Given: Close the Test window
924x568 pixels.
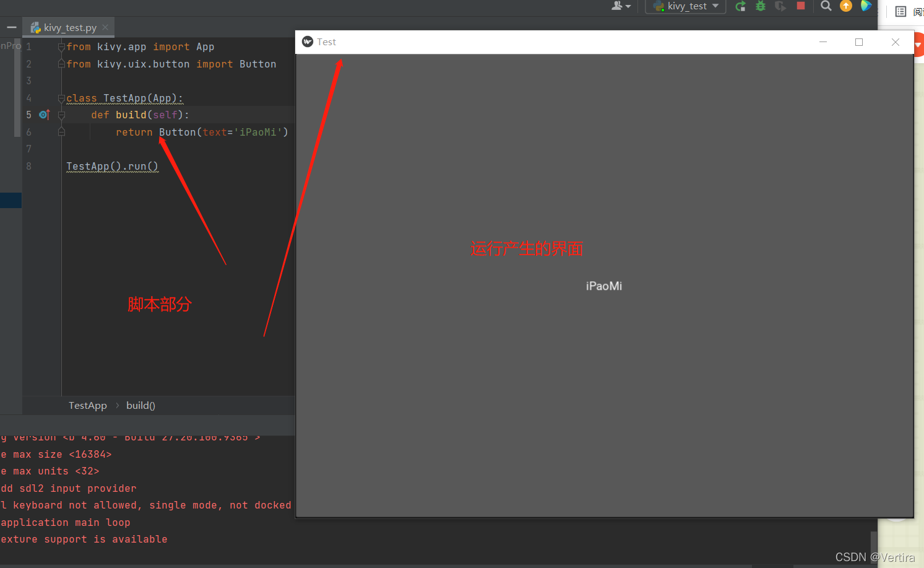Looking at the screenshot, I should (896, 42).
